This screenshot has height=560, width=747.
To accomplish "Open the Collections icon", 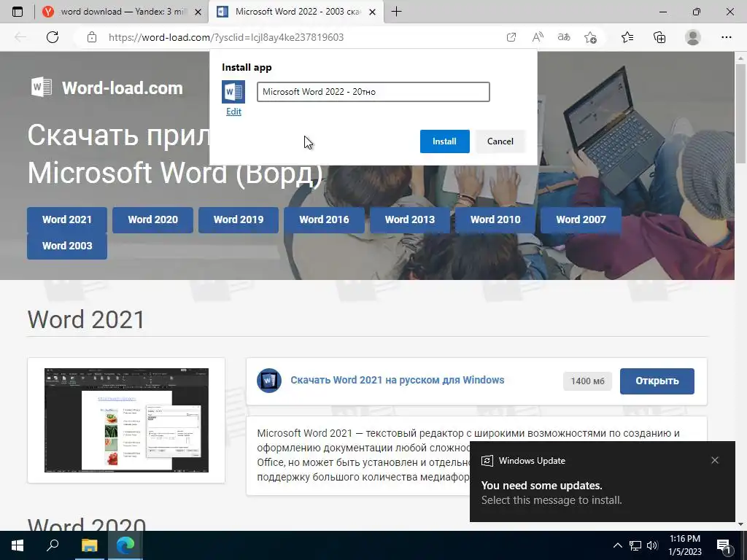I will [x=659, y=37].
